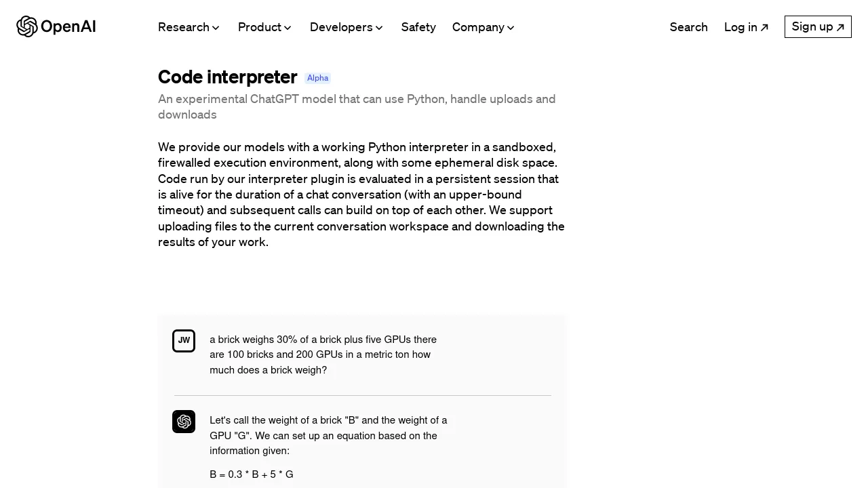Click the user's brick weight question
868x488 pixels.
323,354
